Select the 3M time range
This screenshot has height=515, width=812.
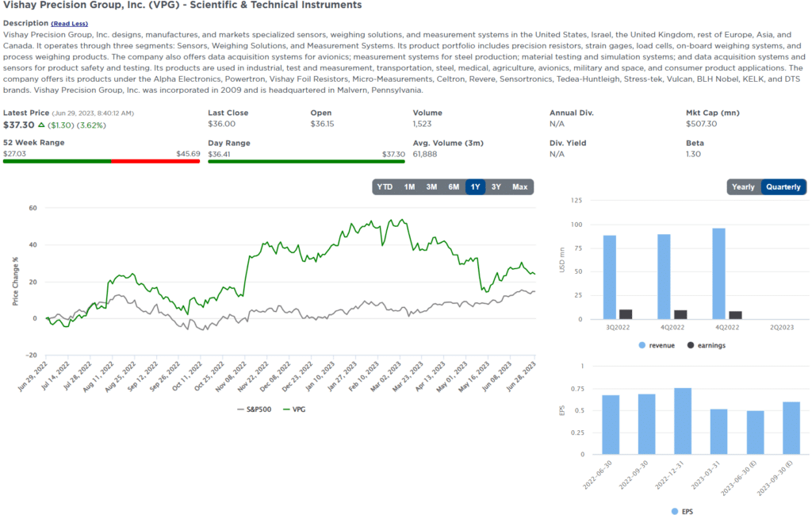pyautogui.click(x=431, y=187)
